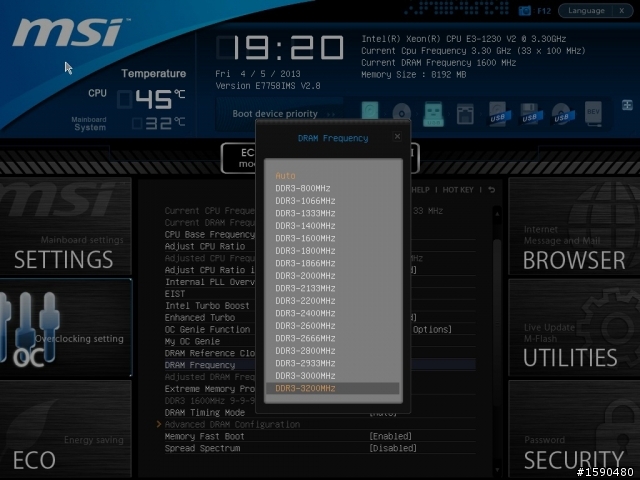The height and width of the screenshot is (480, 640).
Task: Close BIOS with top-right X button
Action: pyautogui.click(x=622, y=11)
